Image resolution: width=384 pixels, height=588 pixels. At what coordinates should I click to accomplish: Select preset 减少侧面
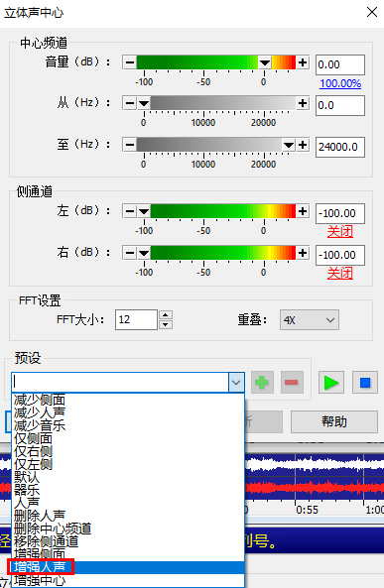coord(128,400)
